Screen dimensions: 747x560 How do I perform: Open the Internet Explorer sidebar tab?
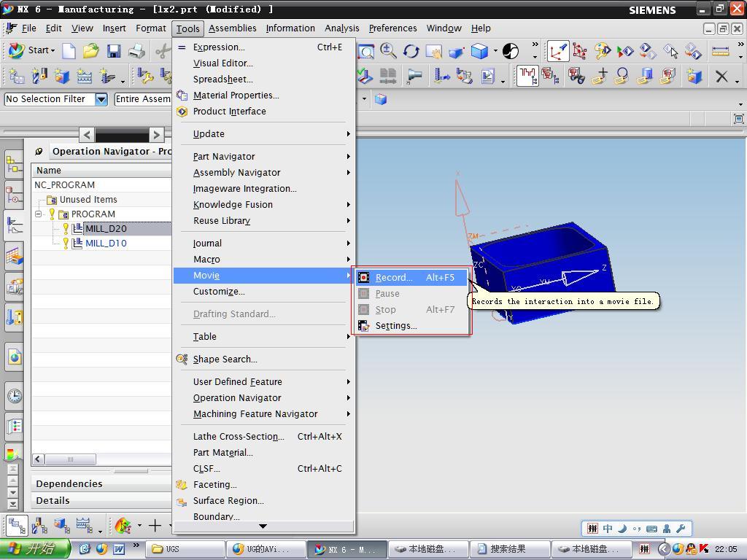click(x=15, y=357)
